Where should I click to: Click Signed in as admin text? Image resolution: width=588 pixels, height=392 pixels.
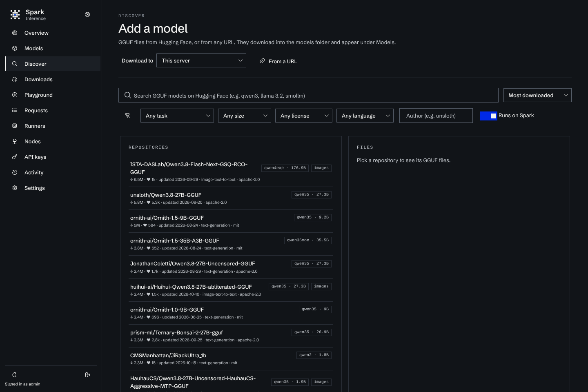pyautogui.click(x=22, y=384)
